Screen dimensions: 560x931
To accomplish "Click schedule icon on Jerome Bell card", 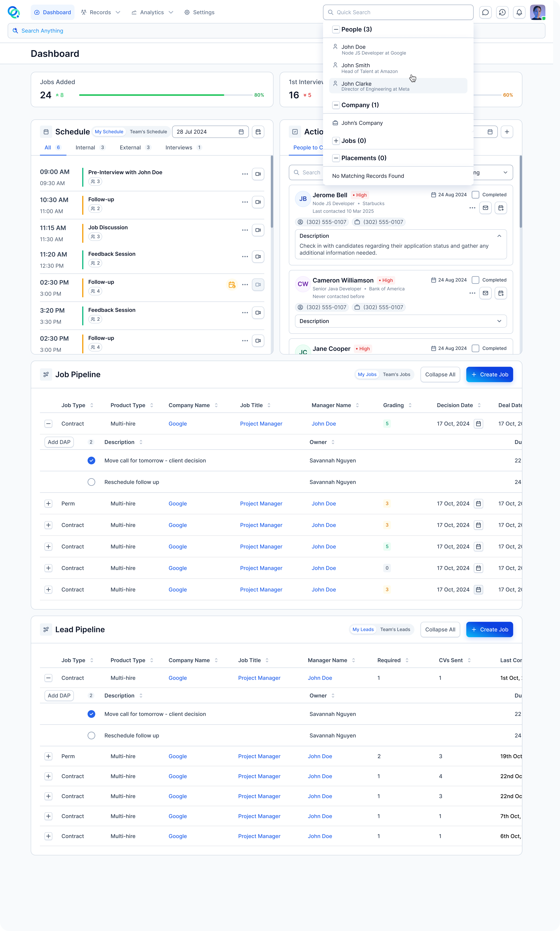I will click(501, 208).
